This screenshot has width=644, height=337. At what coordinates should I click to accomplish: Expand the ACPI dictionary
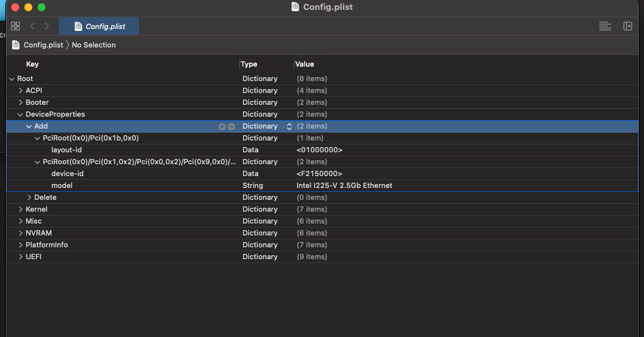[20, 91]
